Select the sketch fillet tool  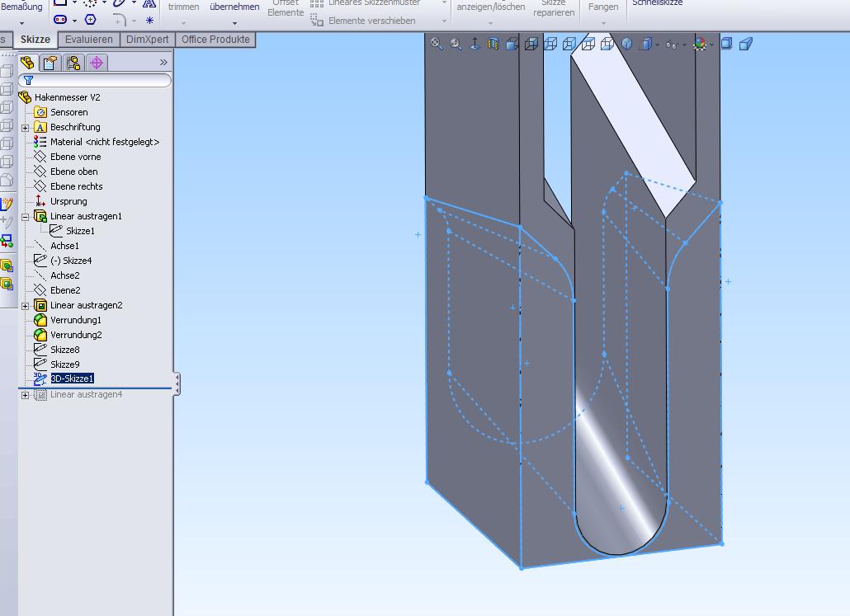click(120, 20)
